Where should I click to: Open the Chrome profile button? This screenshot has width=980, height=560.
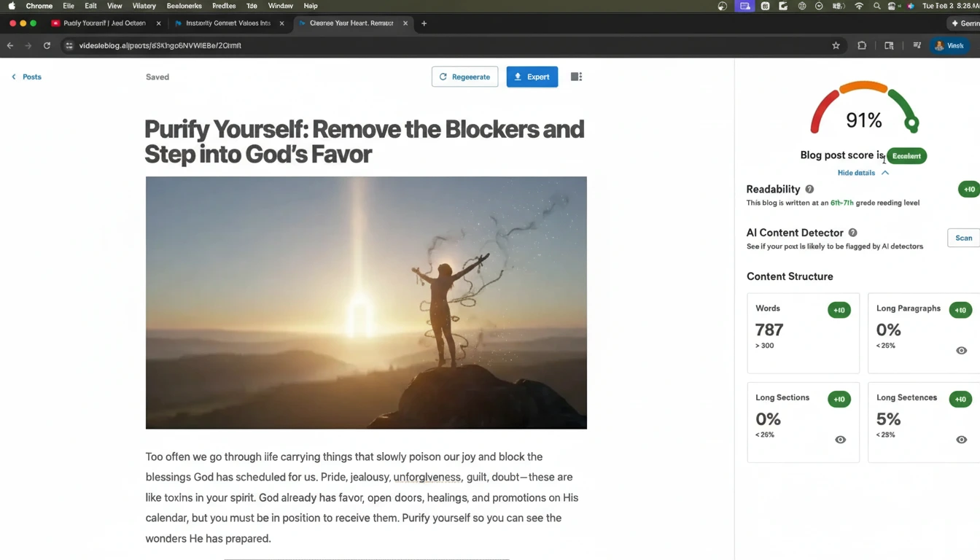point(951,45)
